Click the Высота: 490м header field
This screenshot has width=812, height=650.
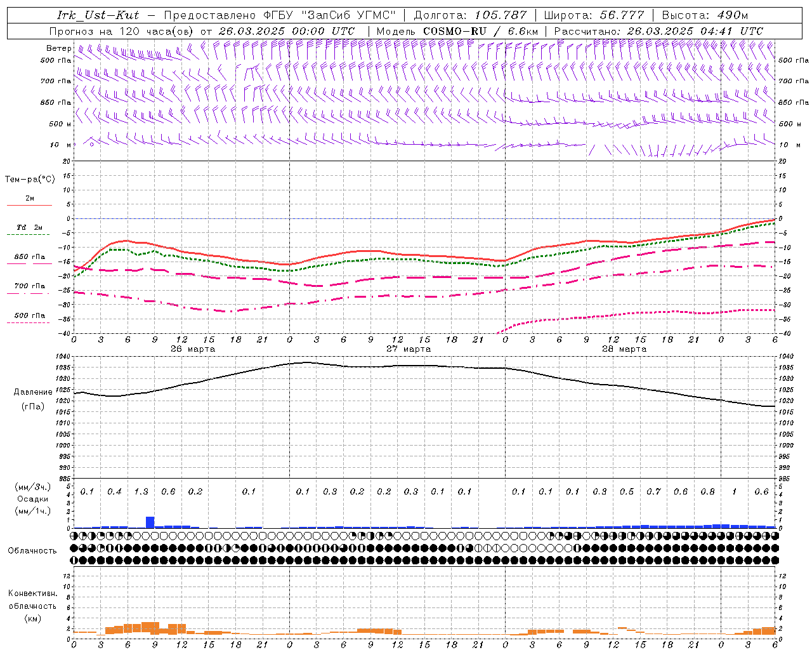coord(705,15)
